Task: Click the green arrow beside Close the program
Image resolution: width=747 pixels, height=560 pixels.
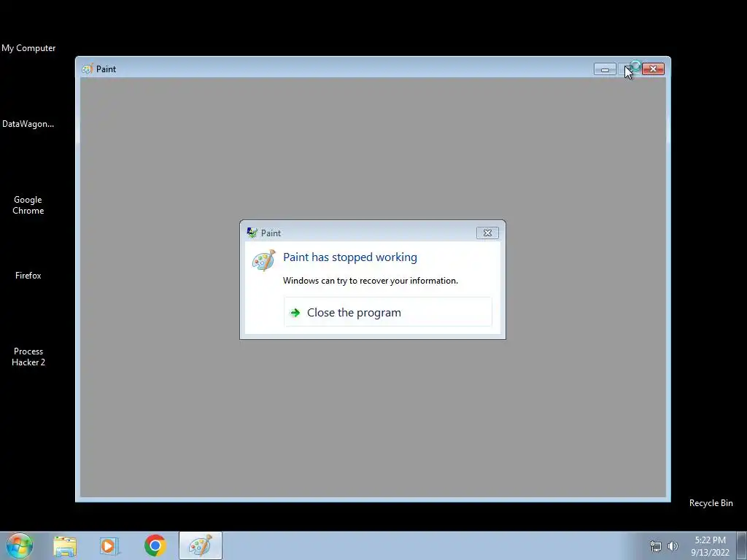Action: click(295, 312)
